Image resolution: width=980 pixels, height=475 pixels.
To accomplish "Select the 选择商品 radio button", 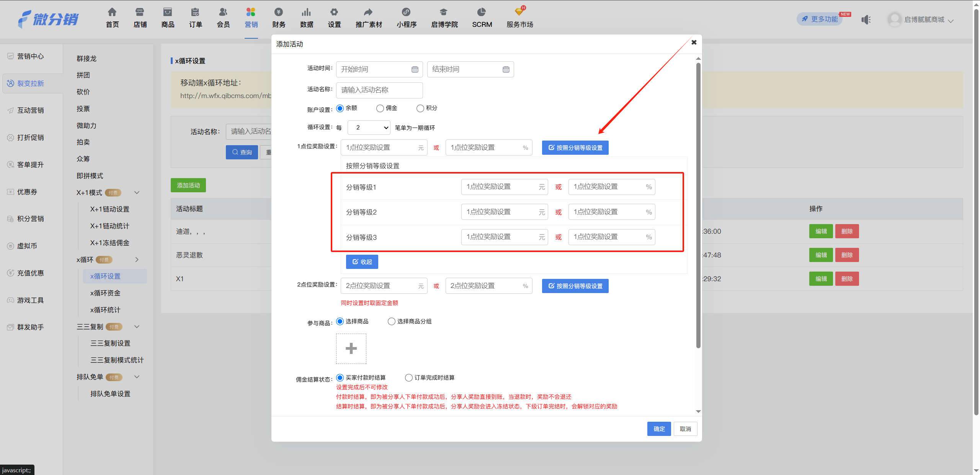I will point(340,321).
